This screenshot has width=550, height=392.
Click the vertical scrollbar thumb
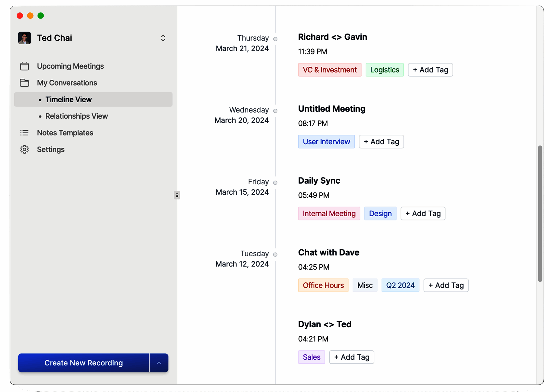[540, 213]
